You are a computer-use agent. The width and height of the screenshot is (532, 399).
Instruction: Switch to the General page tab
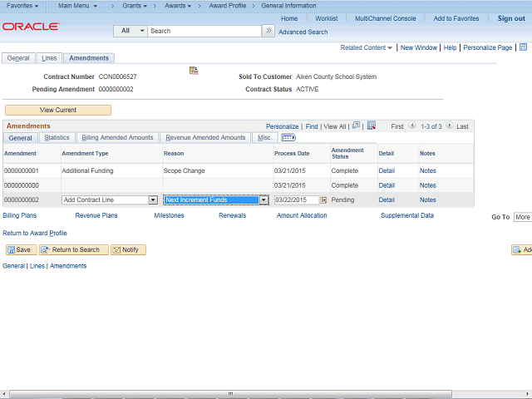click(18, 58)
